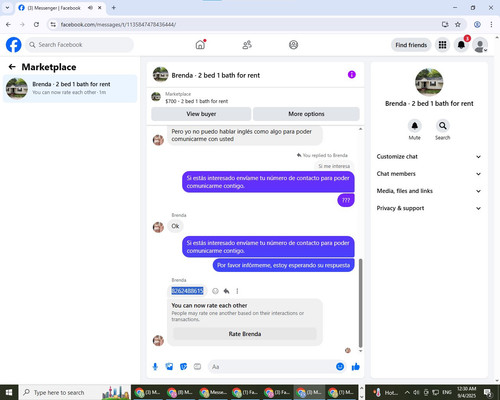
Task: Go back in browser history
Action: pyautogui.click(x=8, y=24)
